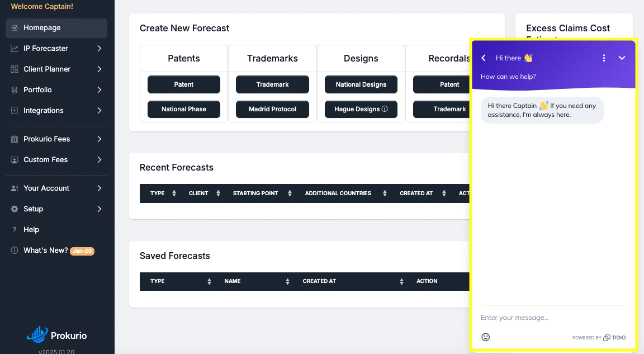Click the Trademark button under Trademarks
The image size is (644, 354).
[x=272, y=84]
